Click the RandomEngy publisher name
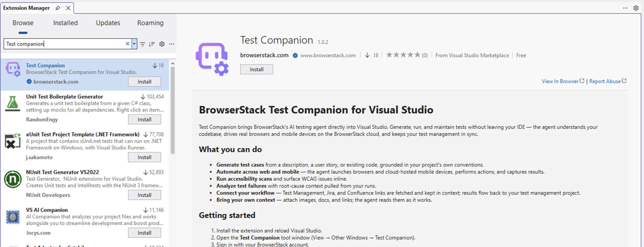Viewport: 644px width, 247px height. pos(42,119)
